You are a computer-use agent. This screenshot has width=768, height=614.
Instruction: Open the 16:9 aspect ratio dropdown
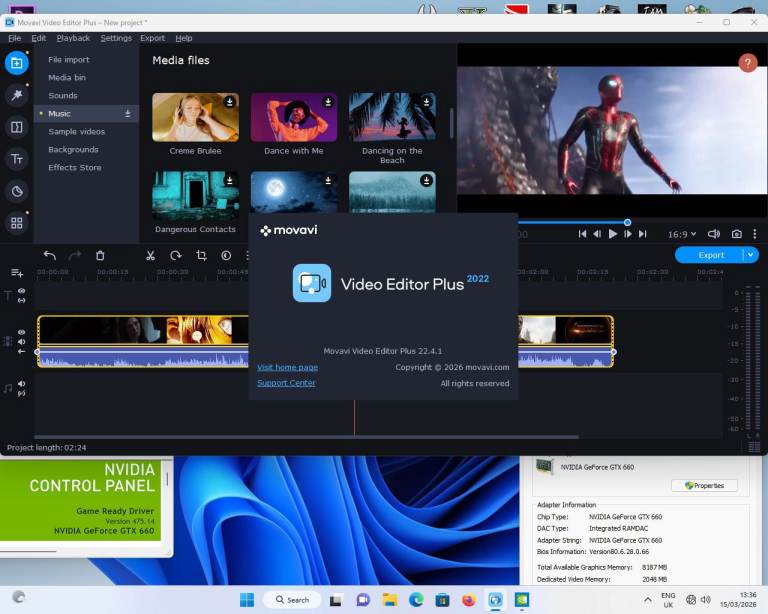[682, 234]
